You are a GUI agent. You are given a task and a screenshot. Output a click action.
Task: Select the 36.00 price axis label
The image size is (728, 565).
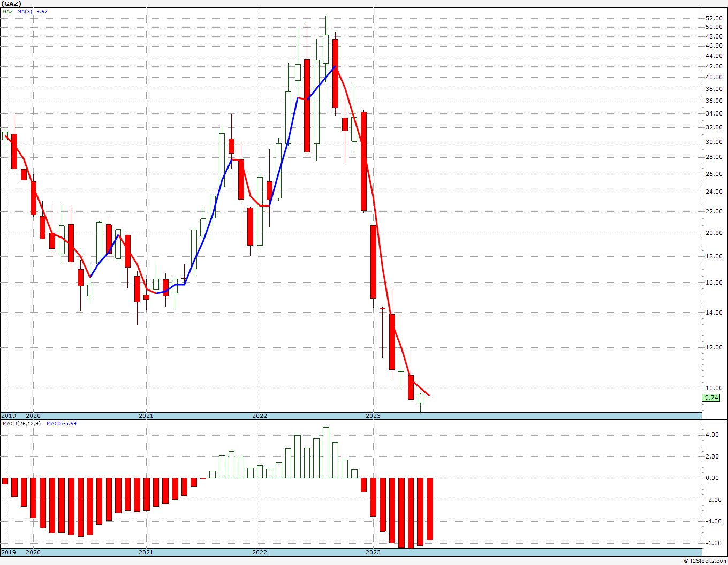pos(714,101)
